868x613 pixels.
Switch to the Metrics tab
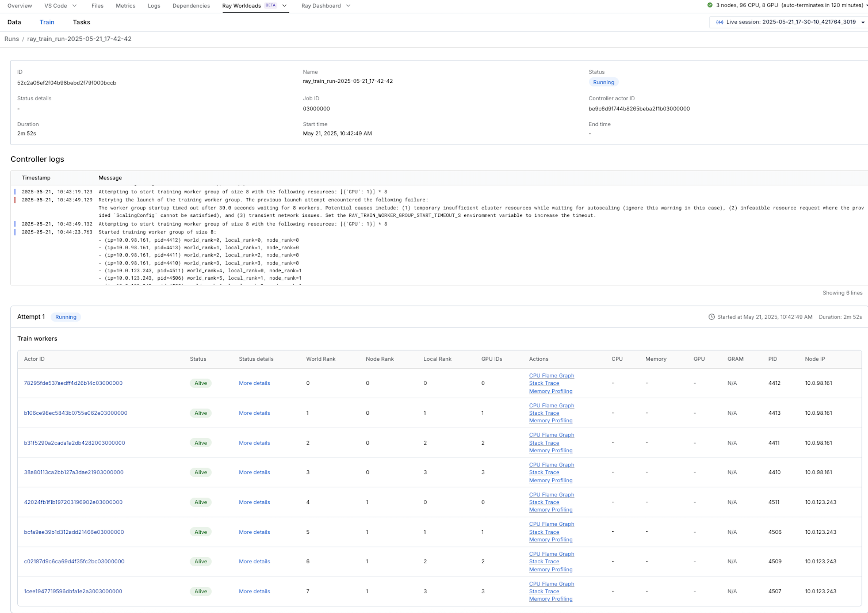coord(125,6)
